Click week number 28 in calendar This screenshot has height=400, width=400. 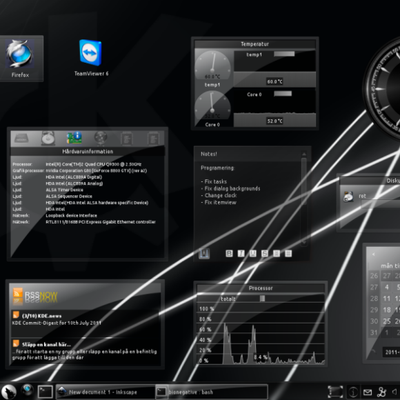point(374,299)
